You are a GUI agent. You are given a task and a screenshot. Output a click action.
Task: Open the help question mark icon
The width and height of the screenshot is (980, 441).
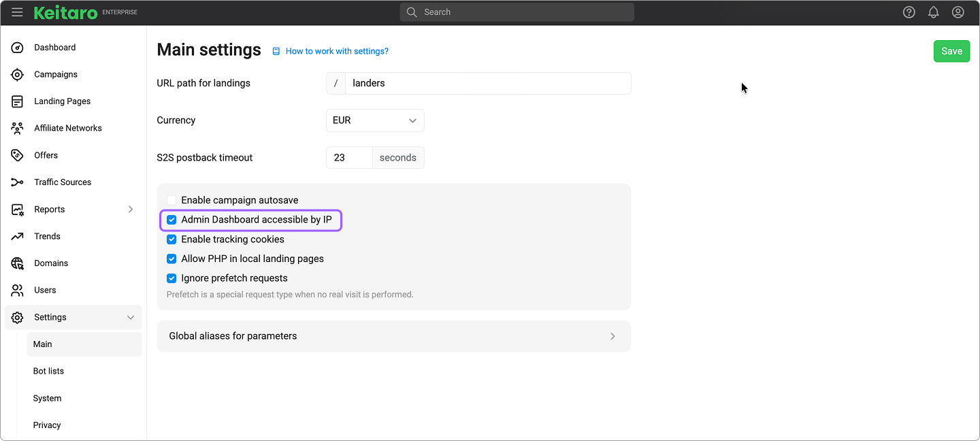[x=909, y=12]
